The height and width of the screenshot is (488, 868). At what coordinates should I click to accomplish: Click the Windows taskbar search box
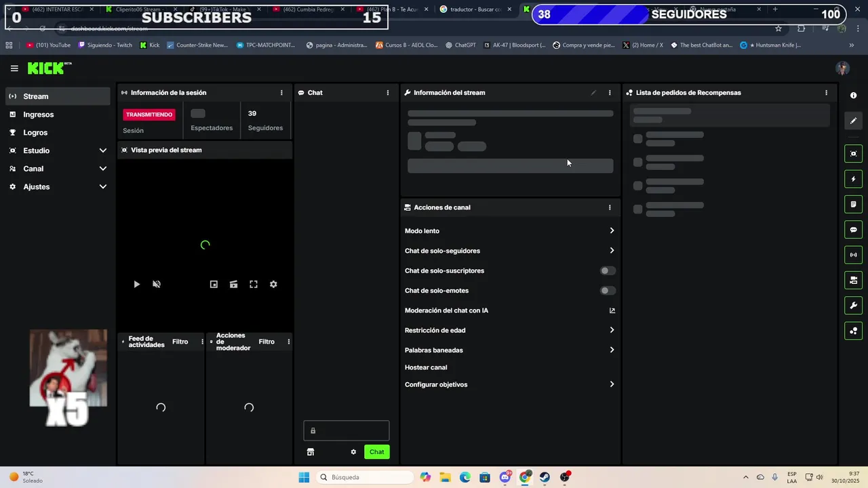pos(365,477)
